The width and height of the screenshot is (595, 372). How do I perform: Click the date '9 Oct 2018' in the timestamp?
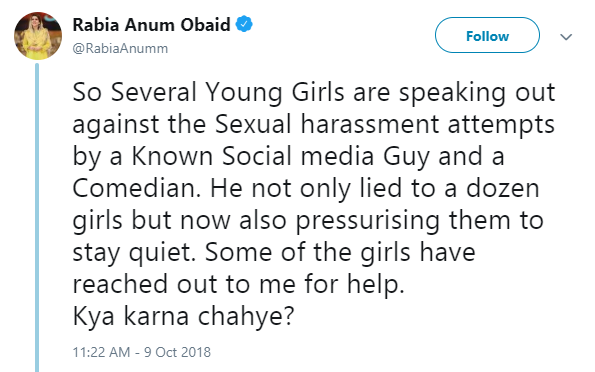177,352
